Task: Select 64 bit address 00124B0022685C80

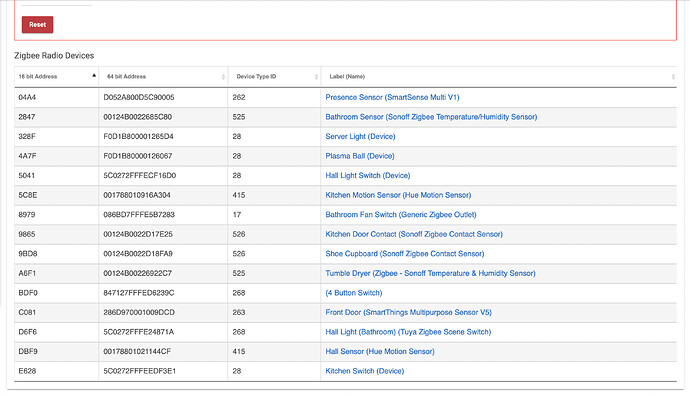Action: (x=137, y=117)
